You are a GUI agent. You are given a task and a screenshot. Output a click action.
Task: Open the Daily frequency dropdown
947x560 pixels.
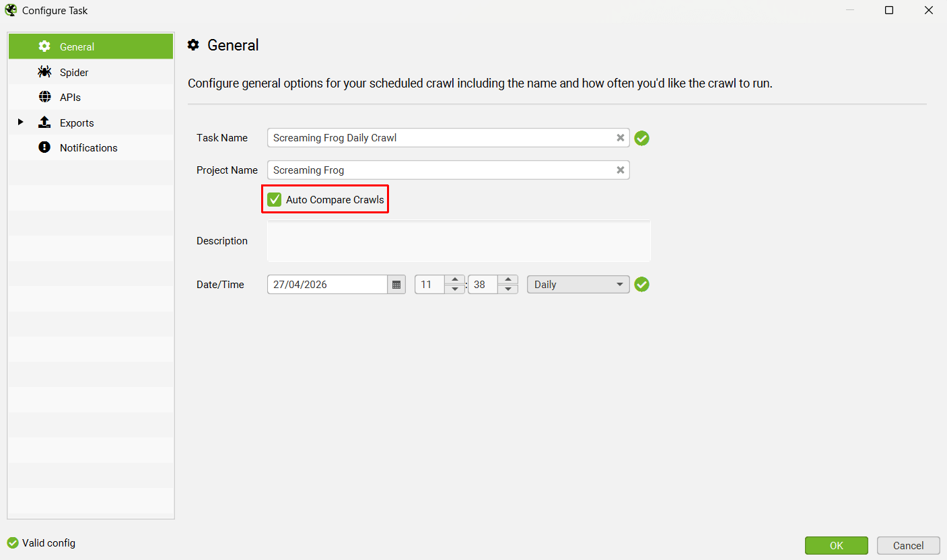[x=578, y=285]
